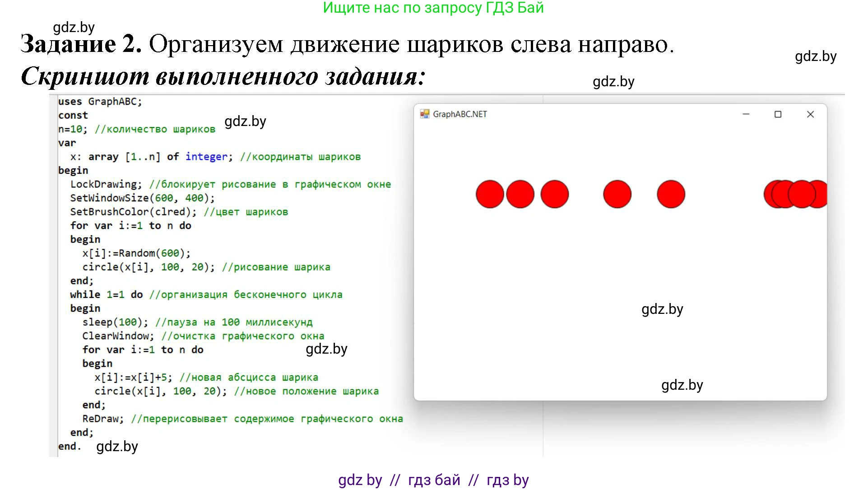Click the GraphABC.NET window app icon

tap(424, 114)
